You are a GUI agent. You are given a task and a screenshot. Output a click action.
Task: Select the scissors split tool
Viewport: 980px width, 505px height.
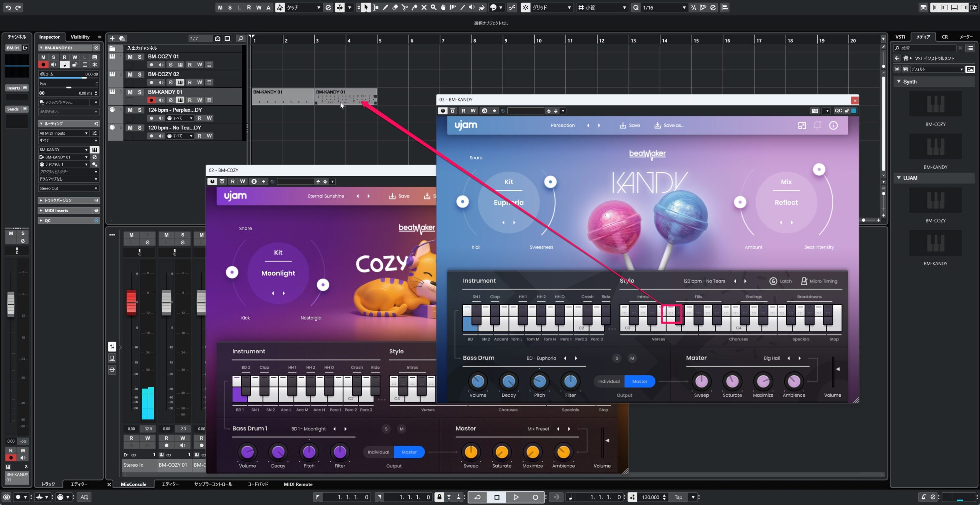pyautogui.click(x=405, y=7)
